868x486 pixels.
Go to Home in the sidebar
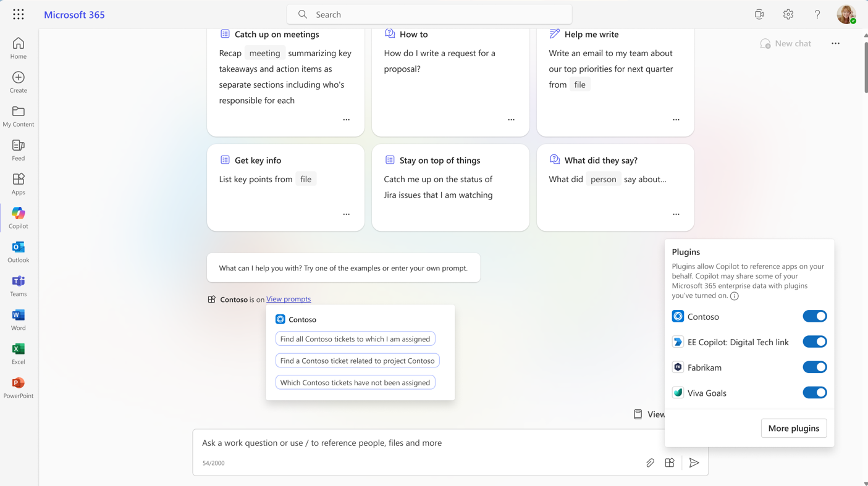19,48
